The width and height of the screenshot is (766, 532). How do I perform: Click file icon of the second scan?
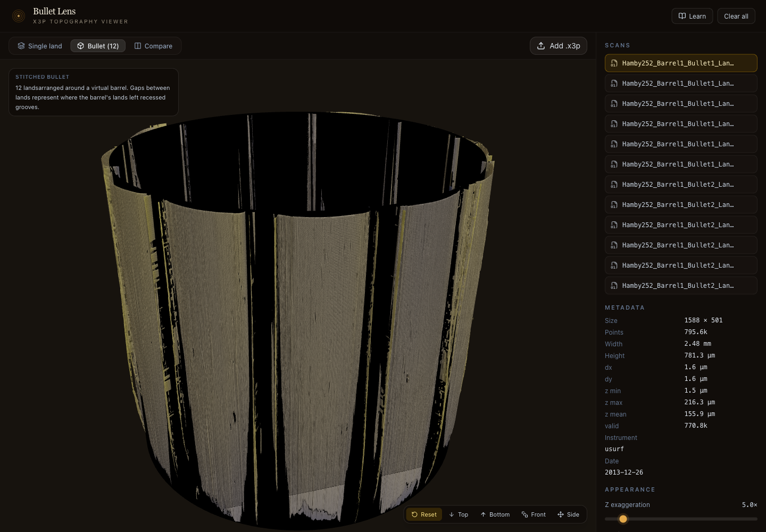click(614, 84)
